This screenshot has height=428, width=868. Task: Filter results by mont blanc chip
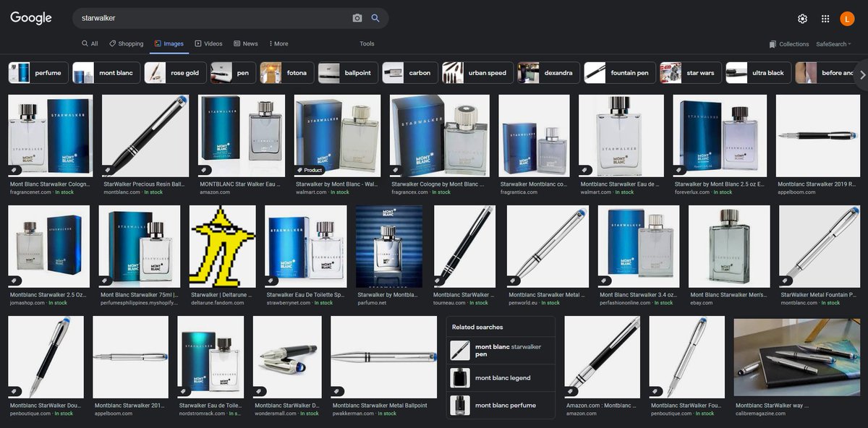pyautogui.click(x=105, y=73)
